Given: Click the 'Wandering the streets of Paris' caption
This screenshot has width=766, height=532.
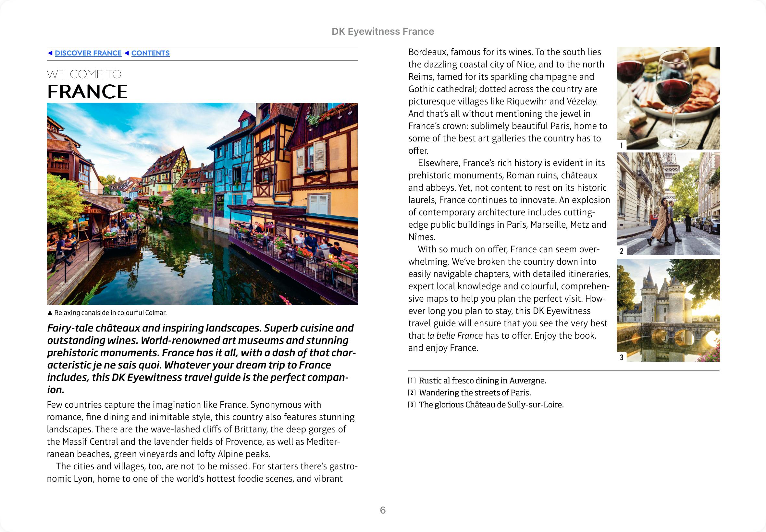Looking at the screenshot, I should [x=475, y=393].
